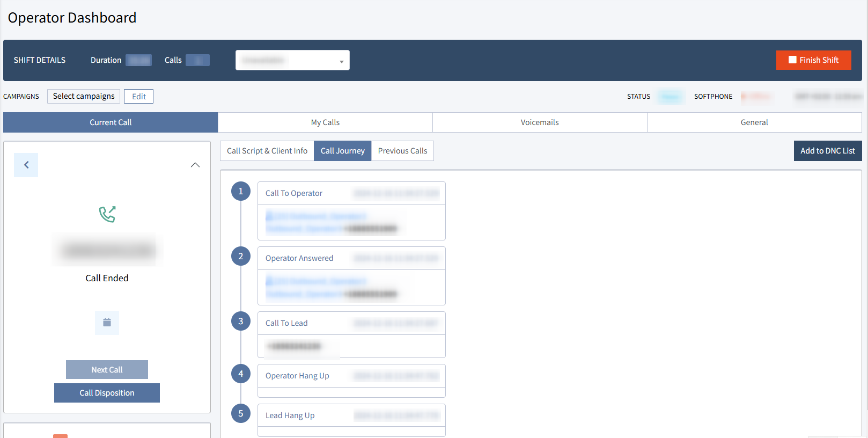Open the Select campaigns dropdown
The height and width of the screenshot is (438, 868).
[x=84, y=96]
